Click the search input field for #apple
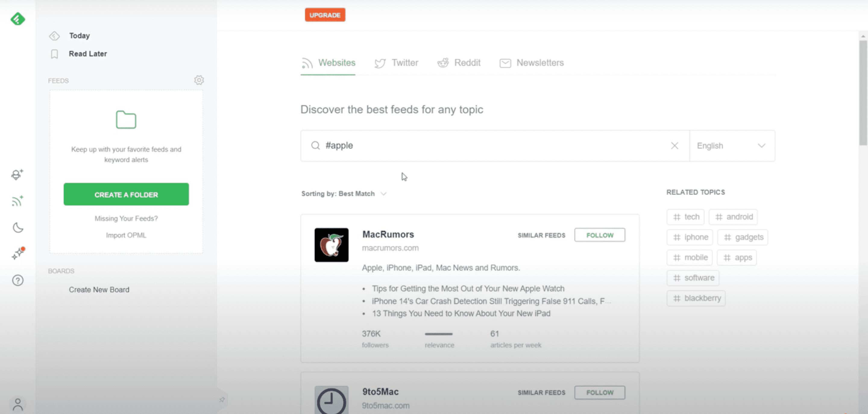 [494, 146]
